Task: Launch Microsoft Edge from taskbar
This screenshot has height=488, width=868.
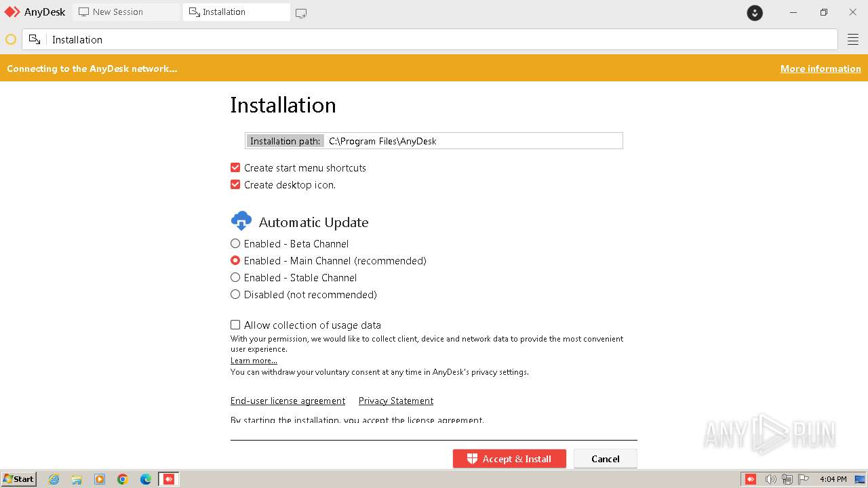Action: 146,479
